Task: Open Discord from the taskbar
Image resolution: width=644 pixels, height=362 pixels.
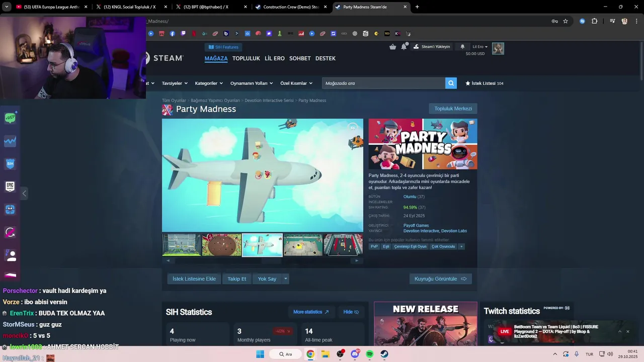Action: point(355,354)
